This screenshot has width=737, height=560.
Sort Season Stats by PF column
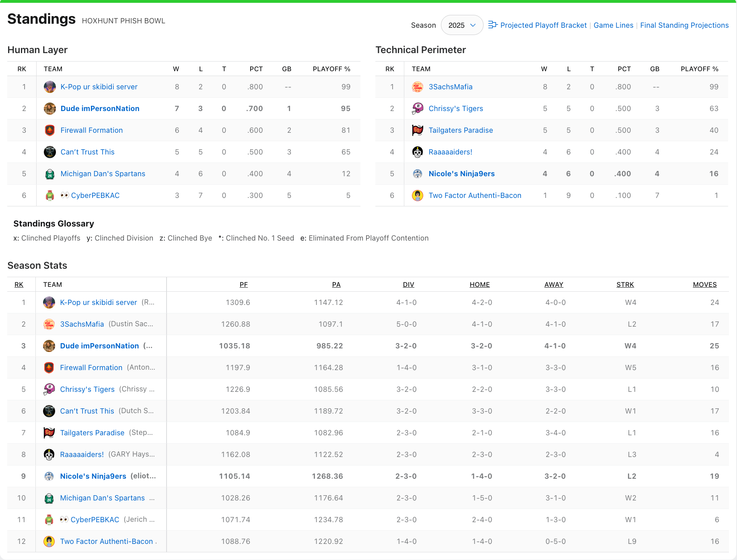[243, 284]
